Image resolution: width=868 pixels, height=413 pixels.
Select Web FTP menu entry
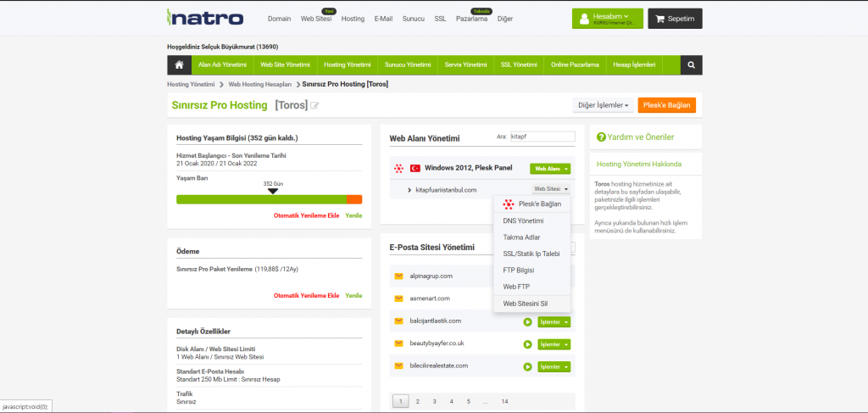point(531,287)
